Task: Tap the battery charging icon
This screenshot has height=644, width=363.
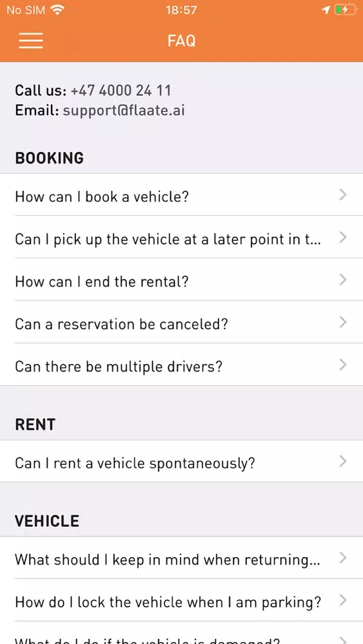Action: coord(344,10)
